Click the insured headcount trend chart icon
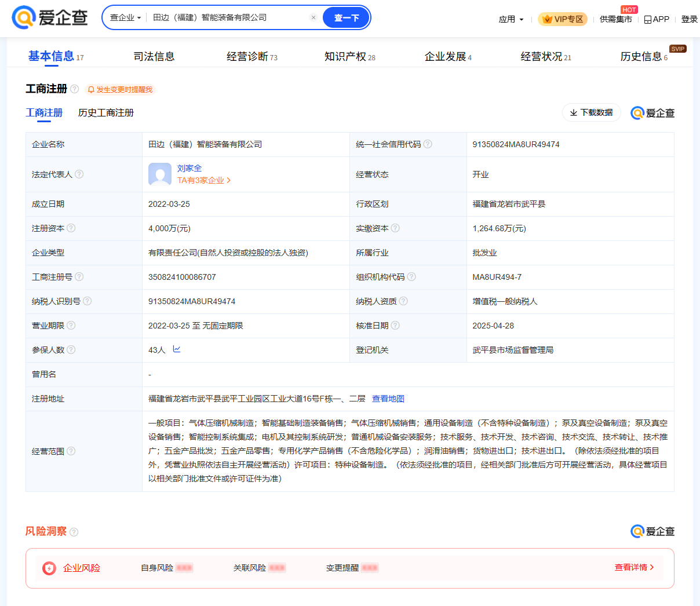This screenshot has width=700, height=606. coord(177,349)
